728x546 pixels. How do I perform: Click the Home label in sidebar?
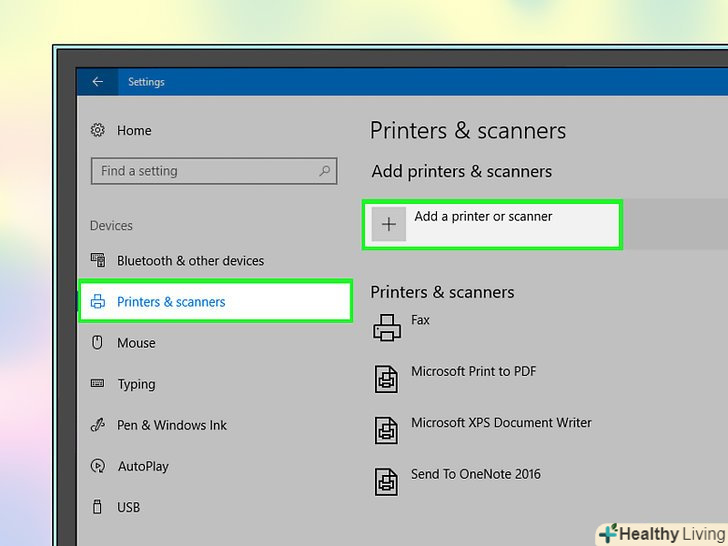[x=134, y=130]
